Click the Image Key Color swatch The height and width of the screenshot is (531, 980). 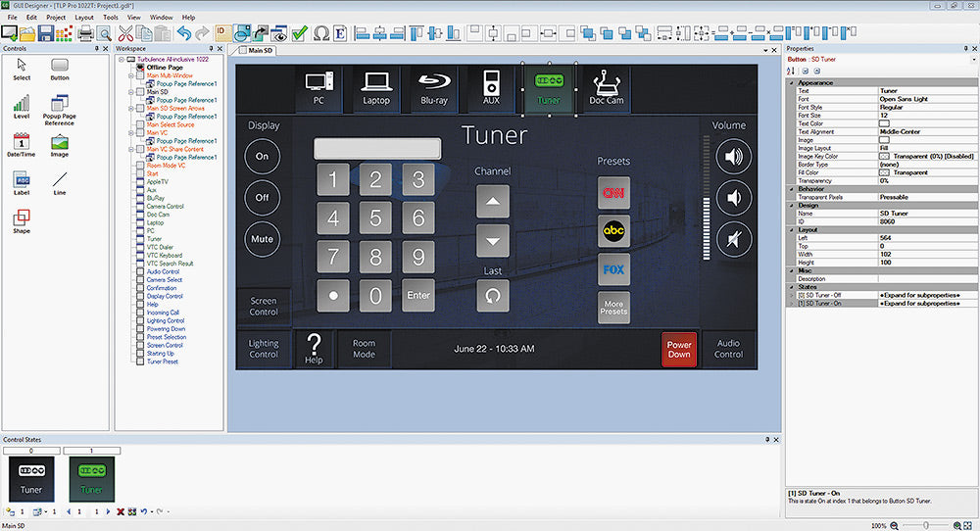pyautogui.click(x=884, y=156)
